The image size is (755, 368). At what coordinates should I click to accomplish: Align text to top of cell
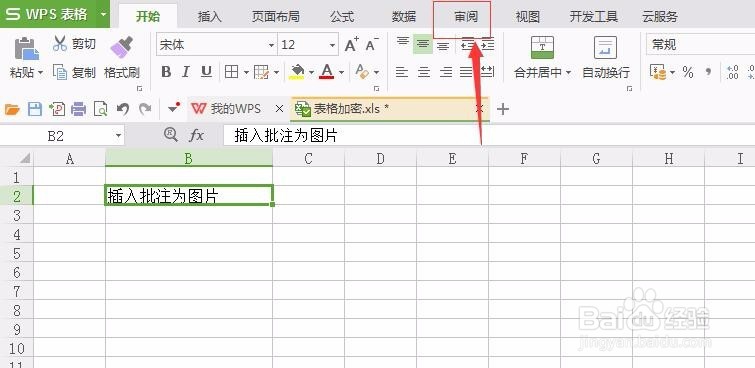pos(403,41)
